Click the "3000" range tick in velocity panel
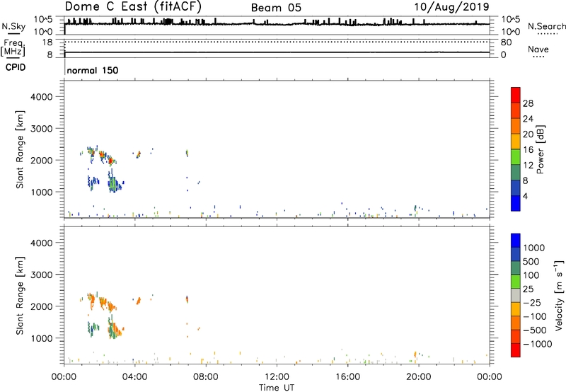Image resolution: width=566 pixels, height=392 pixels. [x=41, y=275]
